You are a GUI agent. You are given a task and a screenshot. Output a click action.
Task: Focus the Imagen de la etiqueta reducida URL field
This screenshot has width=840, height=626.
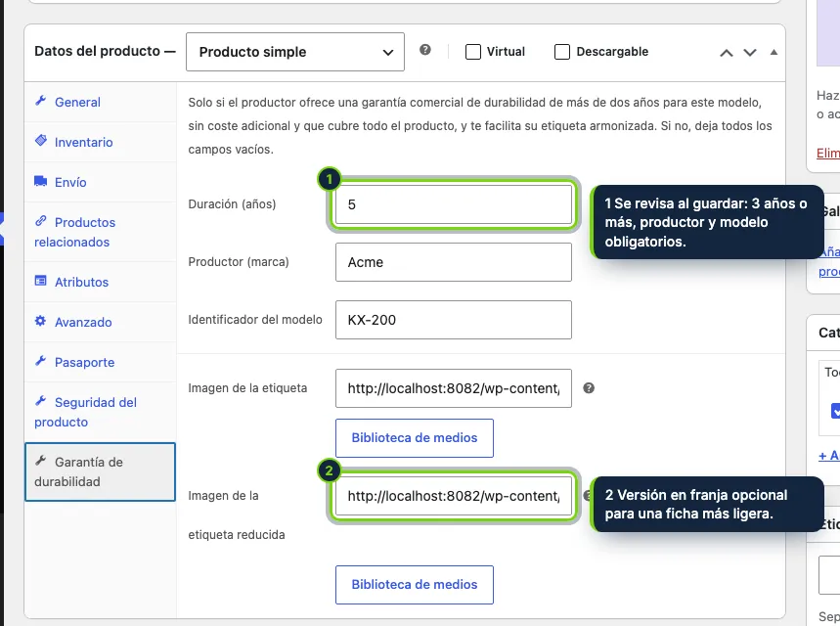454,496
